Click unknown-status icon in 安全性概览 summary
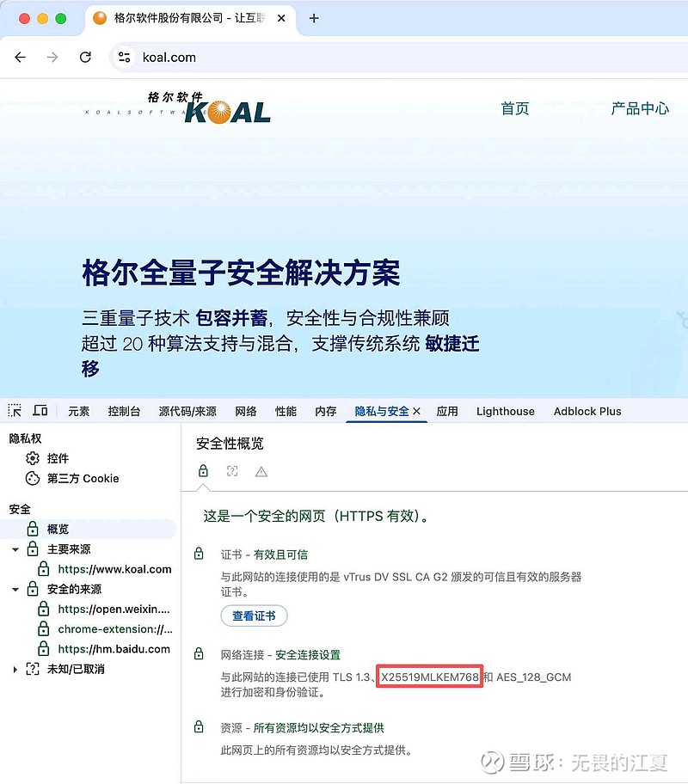The height and width of the screenshot is (784, 688). pos(232,471)
